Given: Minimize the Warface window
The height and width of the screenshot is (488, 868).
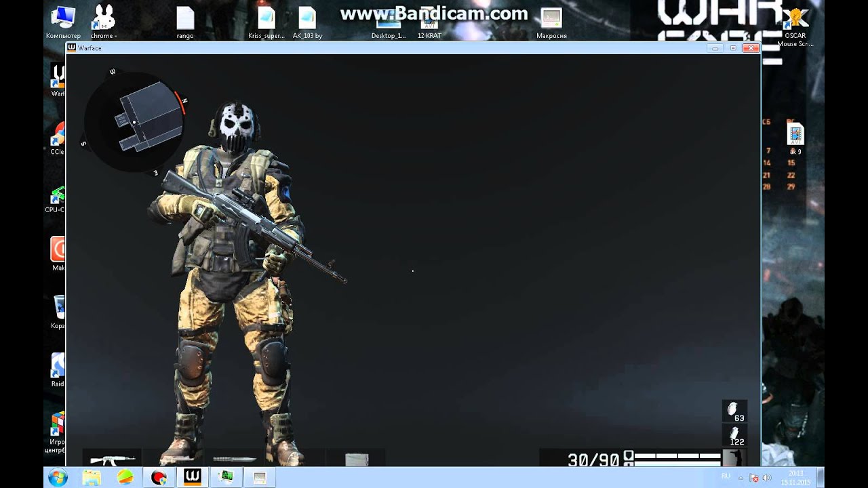Looking at the screenshot, I should click(715, 48).
